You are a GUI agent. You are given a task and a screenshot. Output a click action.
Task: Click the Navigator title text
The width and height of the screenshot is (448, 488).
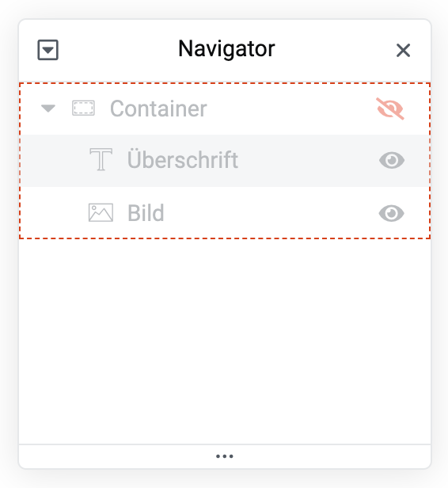[226, 49]
